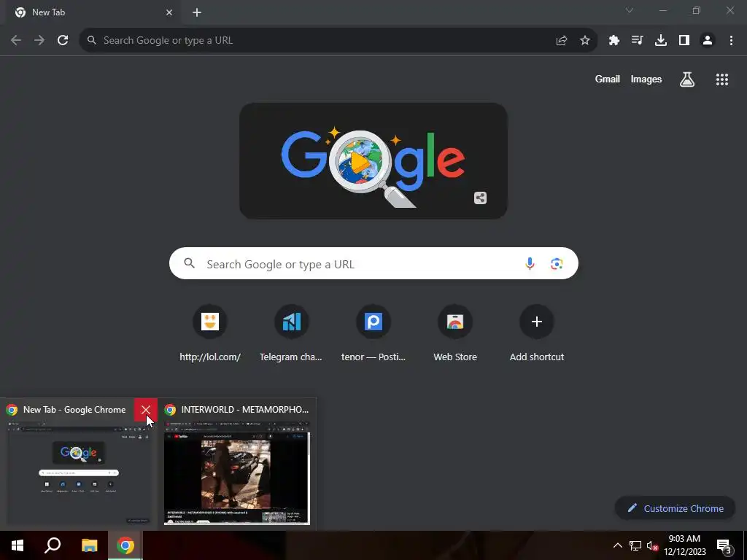Click Chrome icon on taskbar
The image size is (747, 560).
click(125, 545)
